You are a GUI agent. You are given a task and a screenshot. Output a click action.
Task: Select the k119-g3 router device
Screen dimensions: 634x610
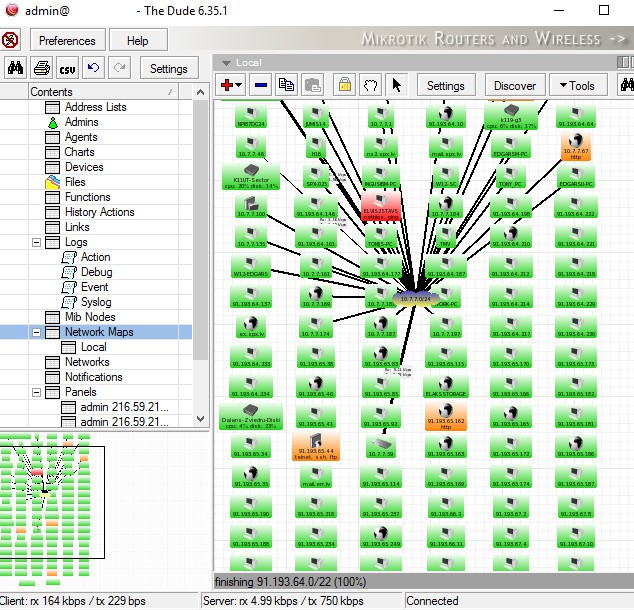(x=511, y=116)
